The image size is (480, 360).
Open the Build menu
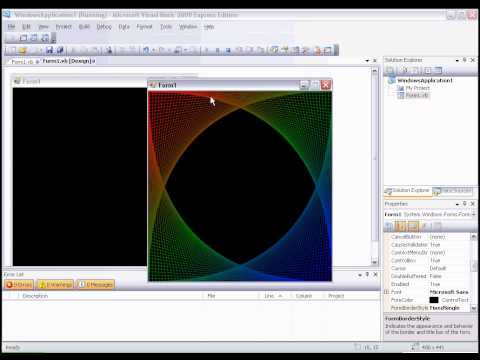84,27
